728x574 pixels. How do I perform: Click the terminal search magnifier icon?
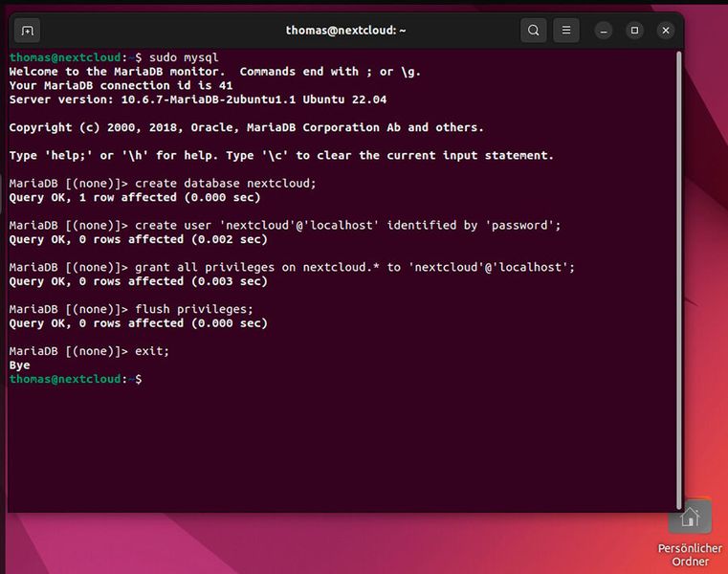(534, 31)
